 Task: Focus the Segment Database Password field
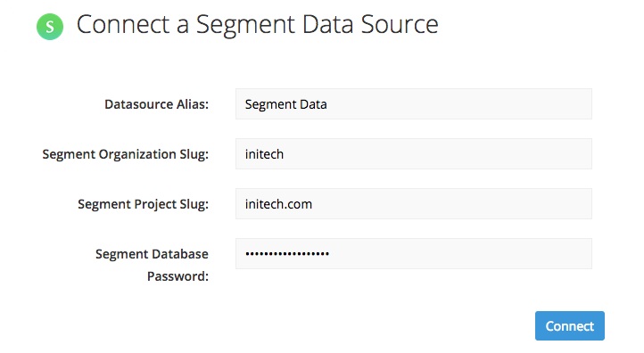point(414,254)
